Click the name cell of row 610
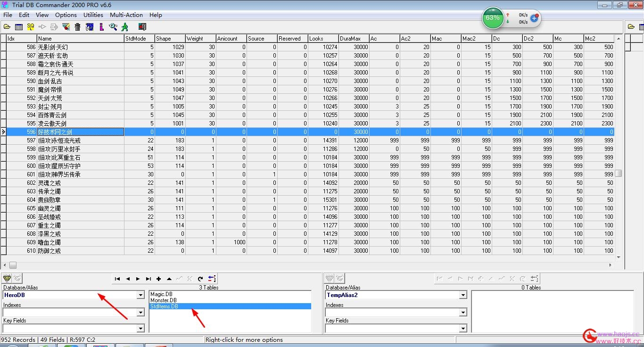Viewport: 644px width, 347px height. 81,251
